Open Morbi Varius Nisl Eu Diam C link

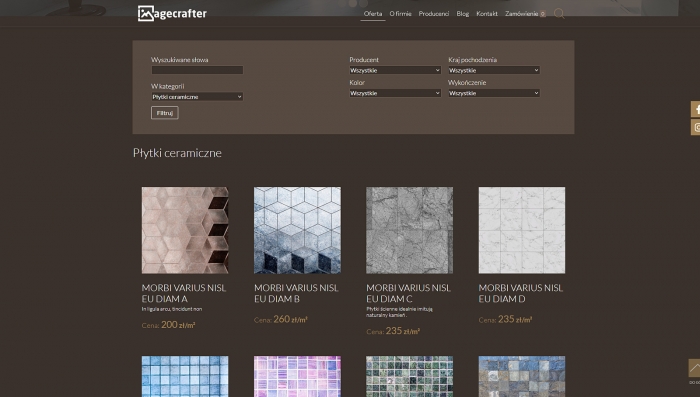coord(408,293)
